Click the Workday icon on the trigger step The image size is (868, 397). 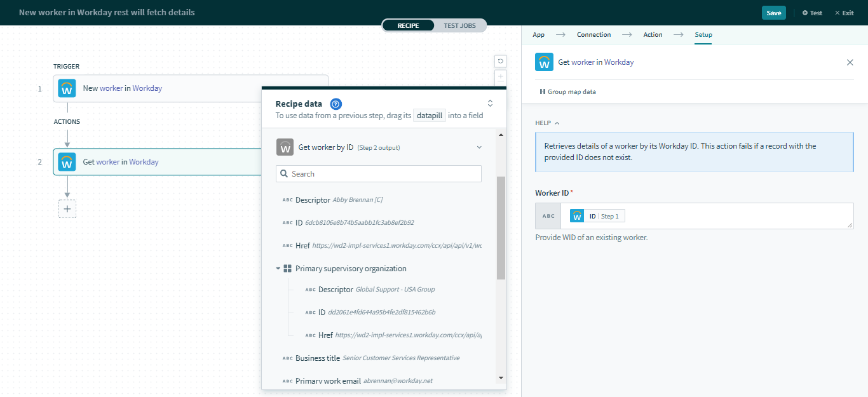(67, 88)
